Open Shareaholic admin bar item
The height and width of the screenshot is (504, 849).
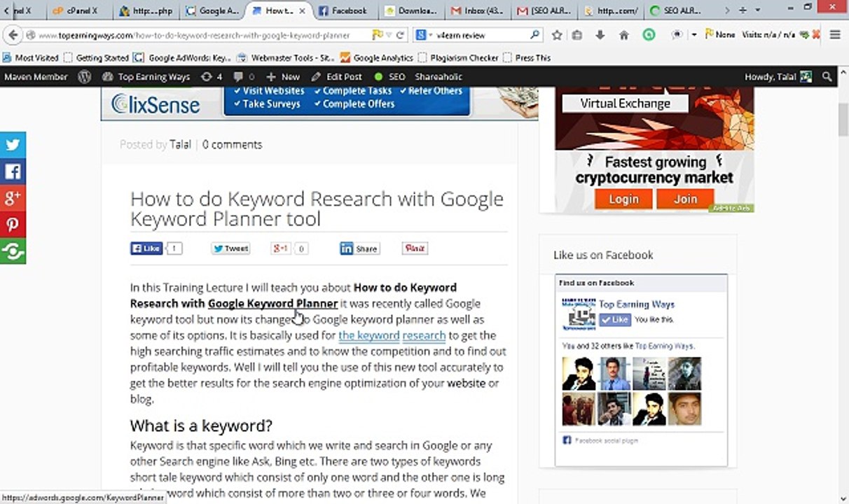(439, 77)
